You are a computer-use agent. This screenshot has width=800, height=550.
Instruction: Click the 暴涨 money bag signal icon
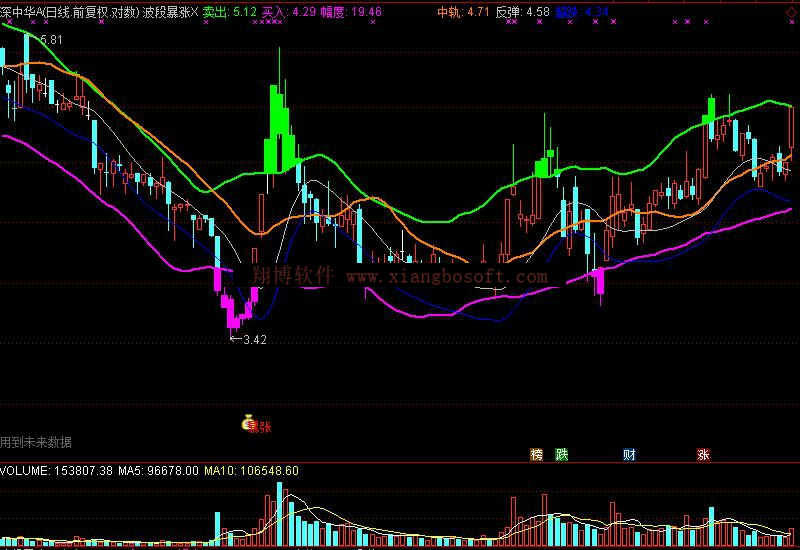pyautogui.click(x=248, y=424)
